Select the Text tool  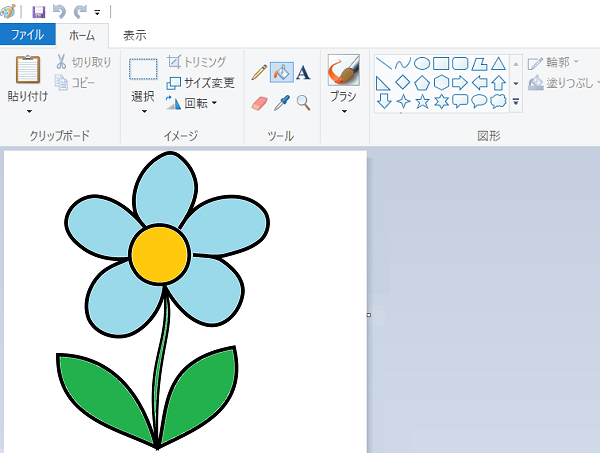303,72
